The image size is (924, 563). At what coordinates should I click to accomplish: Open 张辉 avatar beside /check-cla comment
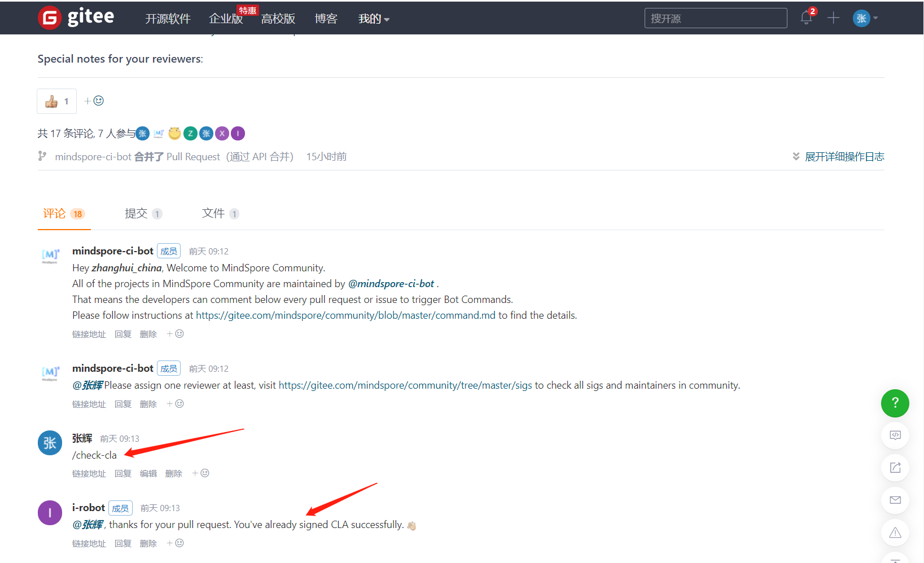50,443
